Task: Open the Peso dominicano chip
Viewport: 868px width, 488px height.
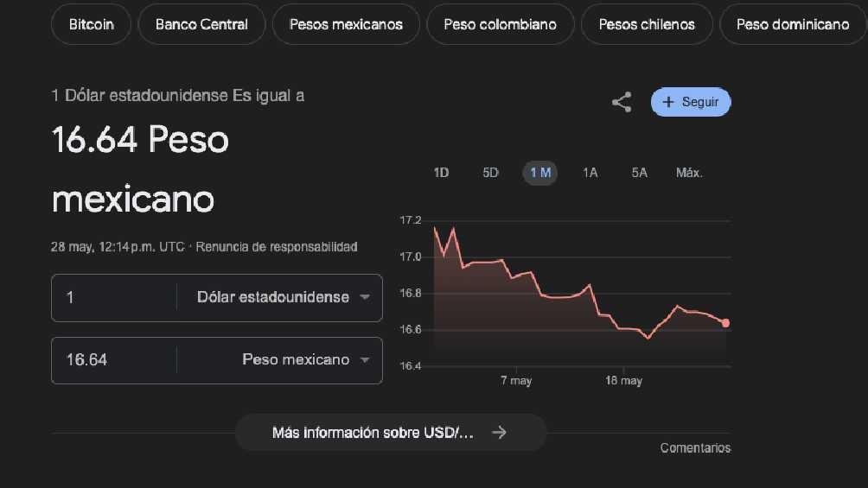Action: (793, 24)
